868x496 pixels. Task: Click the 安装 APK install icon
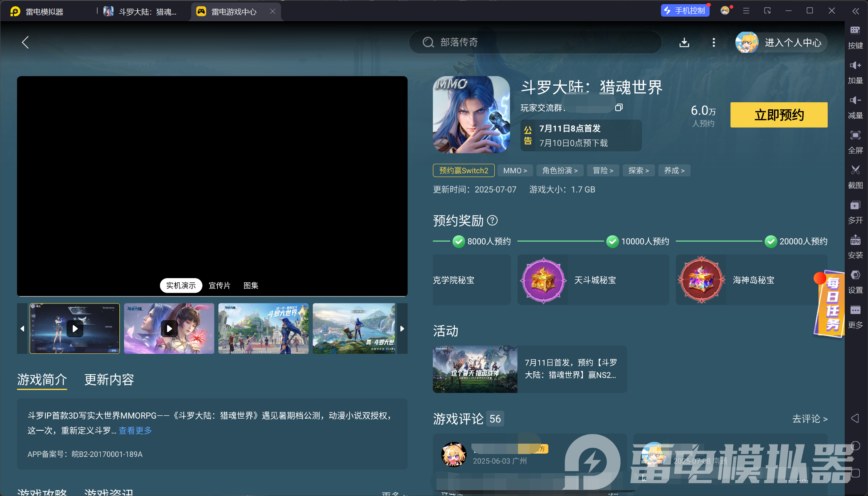point(855,240)
